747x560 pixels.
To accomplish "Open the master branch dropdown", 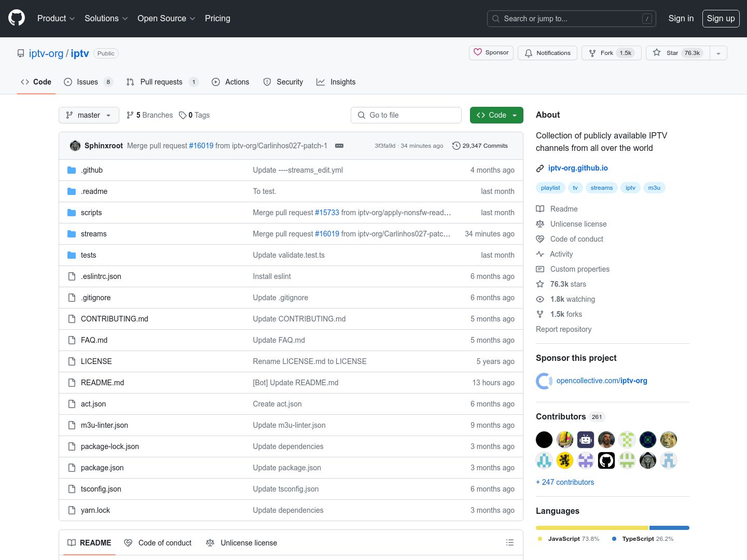I will coord(89,115).
